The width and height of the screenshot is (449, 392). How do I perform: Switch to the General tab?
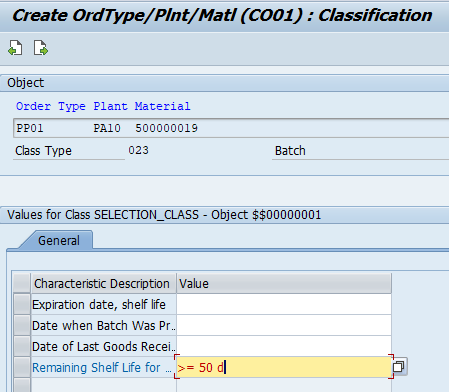[59, 240]
